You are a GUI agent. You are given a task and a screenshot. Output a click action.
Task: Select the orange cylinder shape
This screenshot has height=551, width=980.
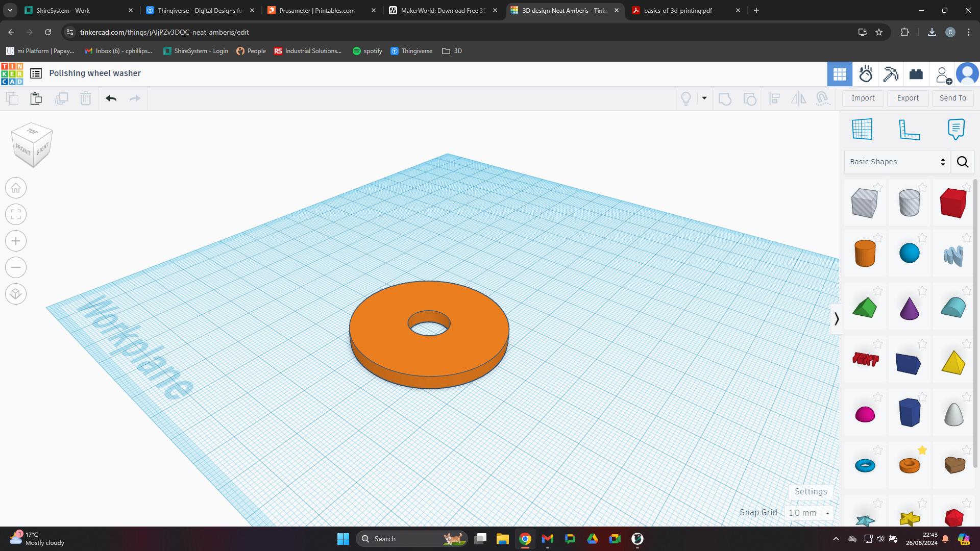(865, 253)
